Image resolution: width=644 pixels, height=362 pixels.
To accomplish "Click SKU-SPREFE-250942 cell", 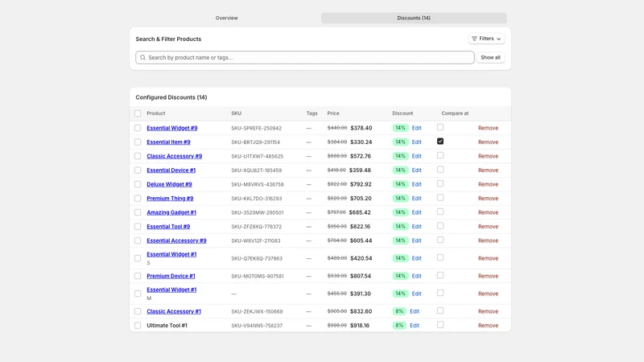I will [256, 128].
